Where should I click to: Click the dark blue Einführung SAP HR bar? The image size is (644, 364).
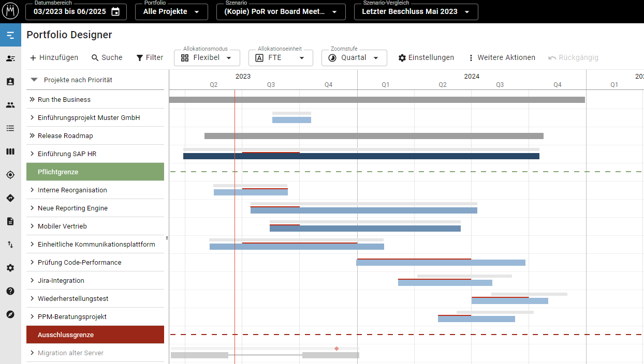pyautogui.click(x=361, y=156)
